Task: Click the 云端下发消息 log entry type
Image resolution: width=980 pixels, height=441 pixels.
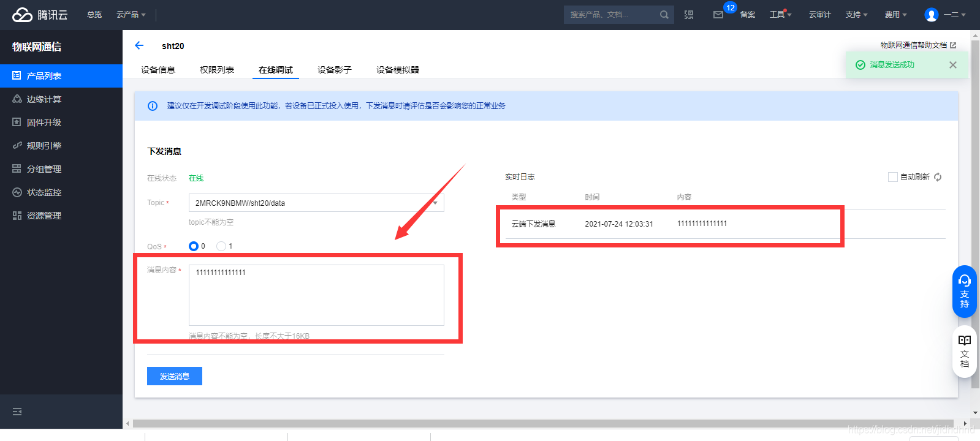Action: (533, 224)
